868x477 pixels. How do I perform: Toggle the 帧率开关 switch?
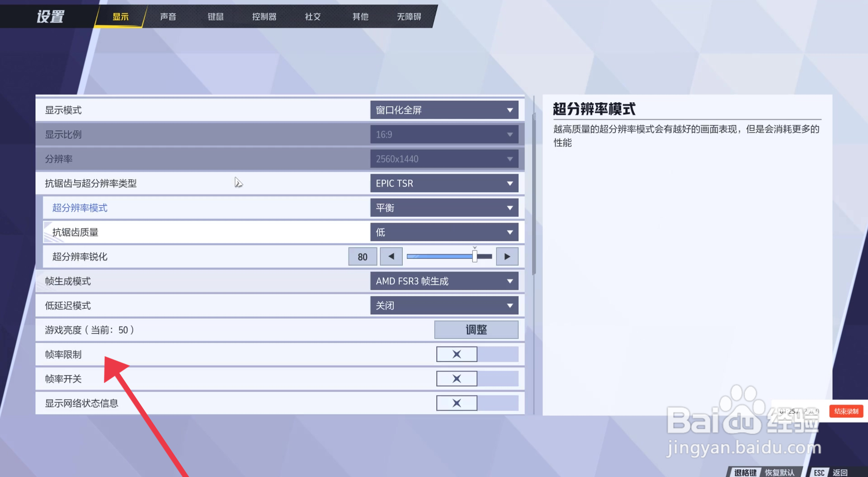477,378
